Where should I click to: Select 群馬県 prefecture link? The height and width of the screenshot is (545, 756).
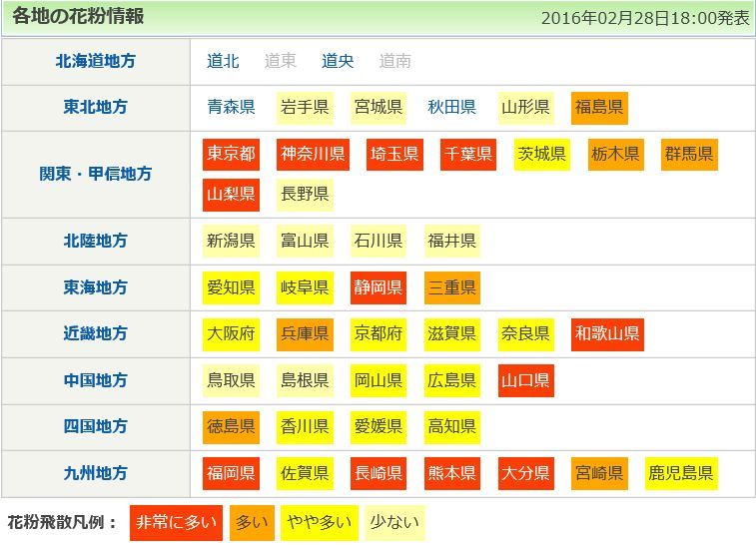[689, 155]
